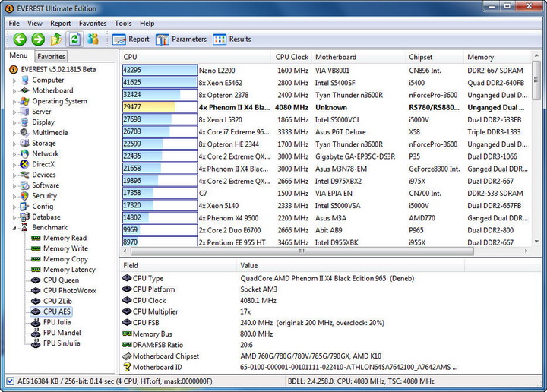Click the green Forward arrow icon

pos(37,40)
